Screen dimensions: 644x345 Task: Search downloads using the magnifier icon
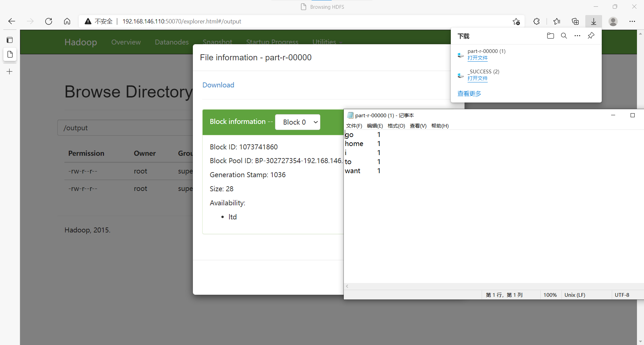point(564,36)
